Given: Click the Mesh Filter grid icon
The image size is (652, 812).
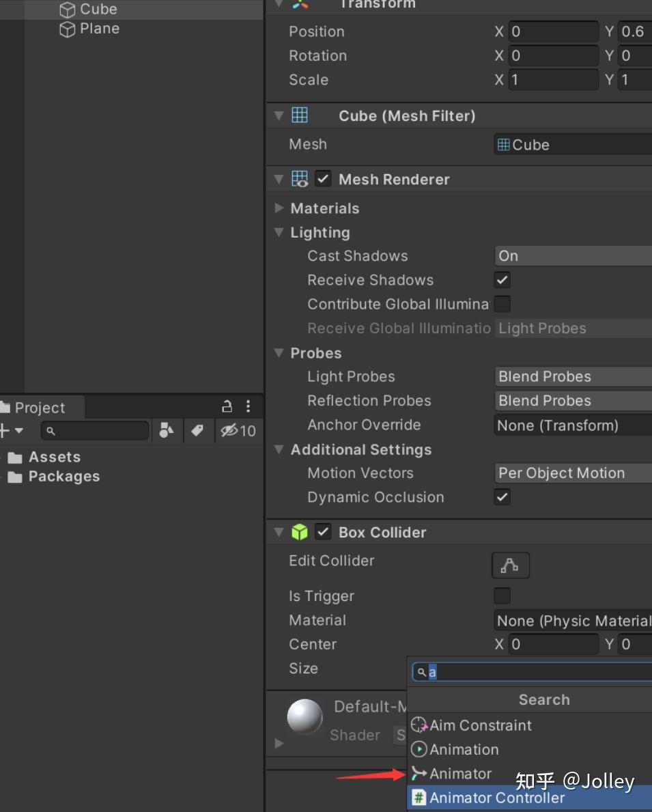Looking at the screenshot, I should [300, 115].
